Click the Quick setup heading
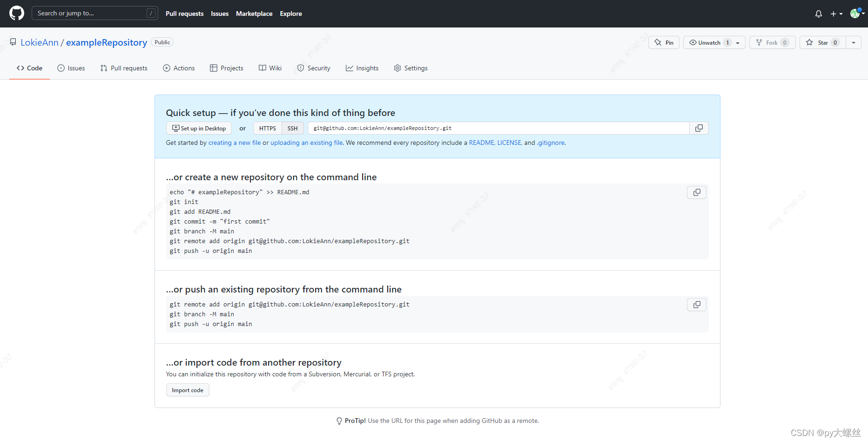This screenshot has height=442, width=868. tap(281, 113)
